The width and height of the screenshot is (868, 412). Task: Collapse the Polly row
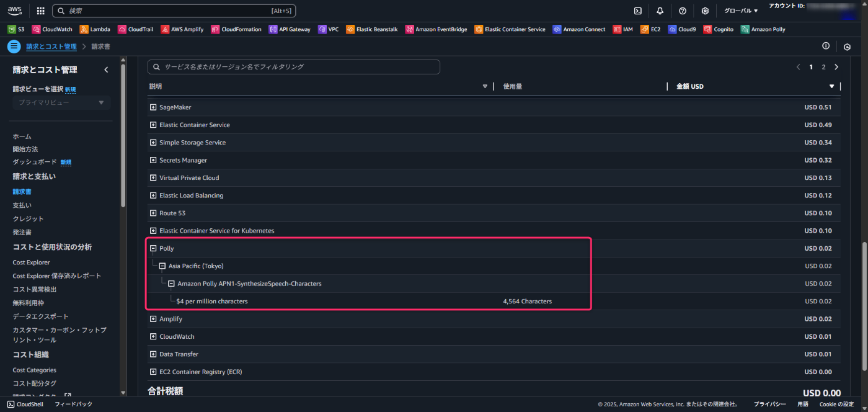tap(153, 248)
